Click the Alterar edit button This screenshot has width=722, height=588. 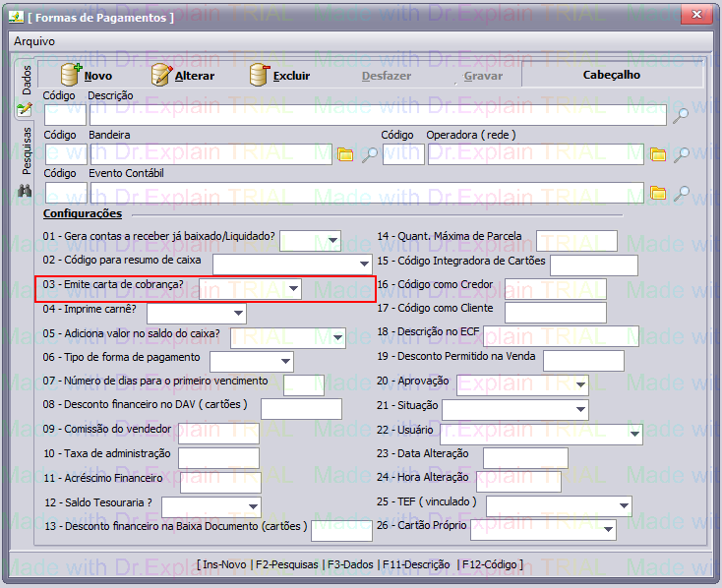[x=182, y=75]
